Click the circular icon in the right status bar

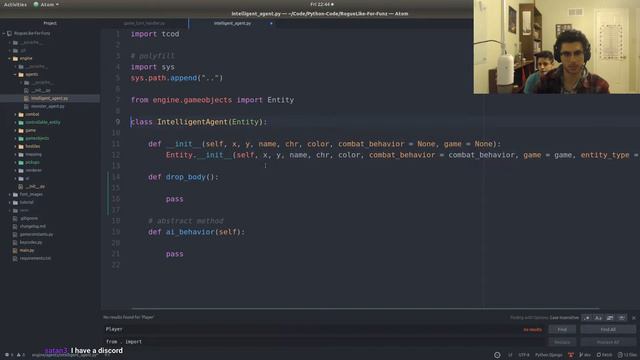click(x=497, y=355)
